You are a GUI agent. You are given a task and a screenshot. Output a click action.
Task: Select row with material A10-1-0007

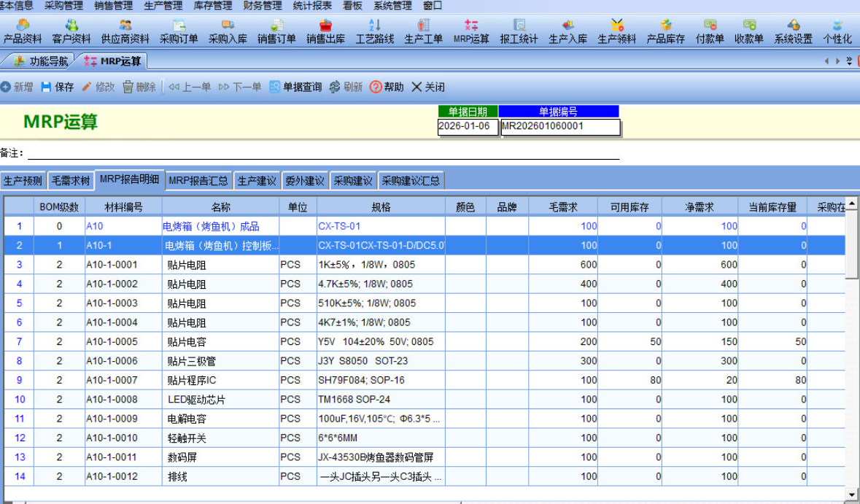425,380
